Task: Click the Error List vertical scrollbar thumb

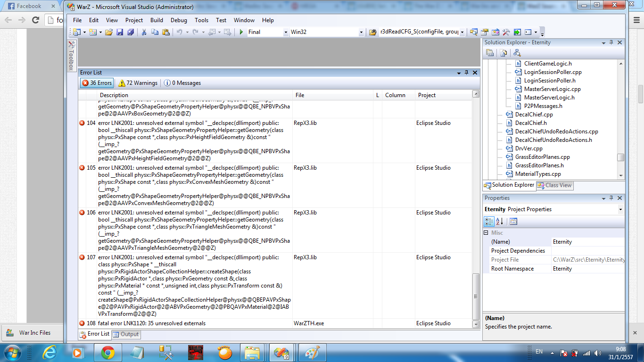Action: click(x=476, y=296)
